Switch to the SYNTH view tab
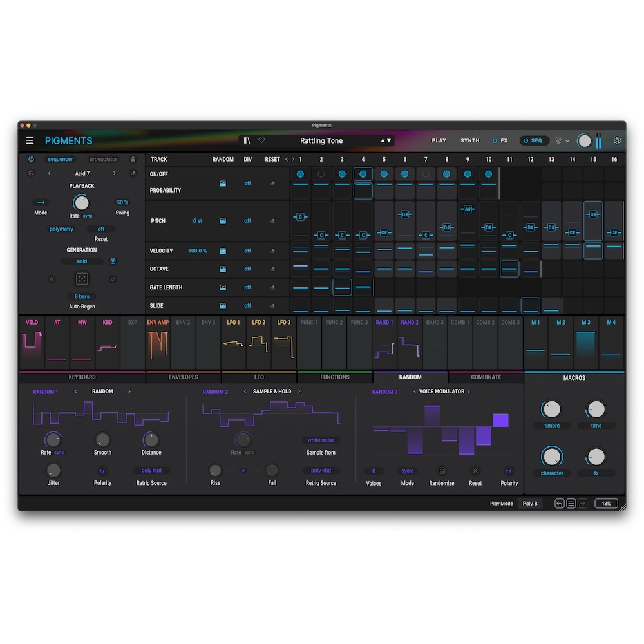Screen dimensions: 644x644 (x=469, y=140)
